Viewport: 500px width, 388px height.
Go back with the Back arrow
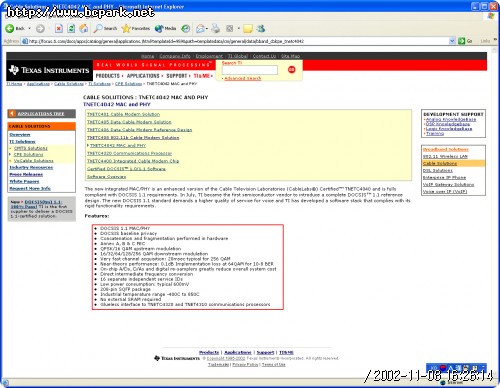(15, 29)
